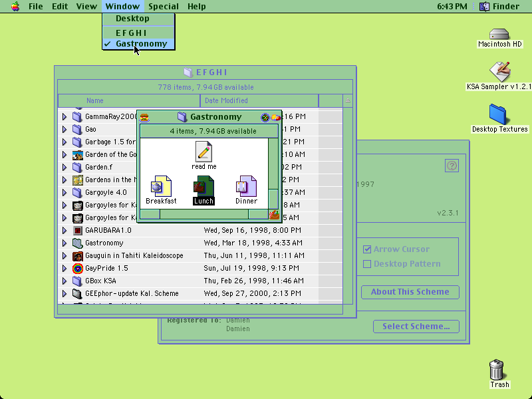
Task: Expand the GARUBARA1.0 disclosure triangle
Action: pyautogui.click(x=65, y=230)
